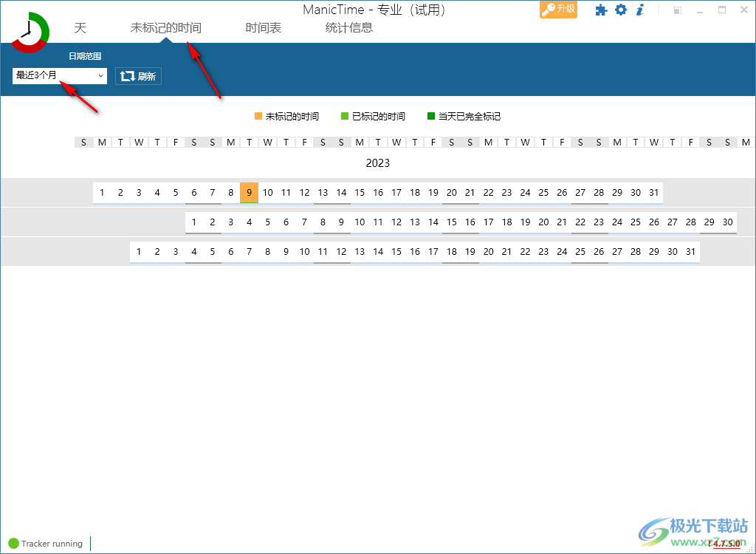Click the upgrade key button
Screen dimensions: 756x554
click(x=558, y=9)
